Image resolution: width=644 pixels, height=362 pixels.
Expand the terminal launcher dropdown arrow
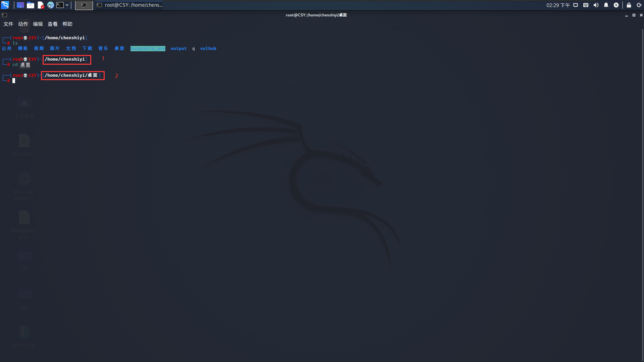(x=67, y=5)
